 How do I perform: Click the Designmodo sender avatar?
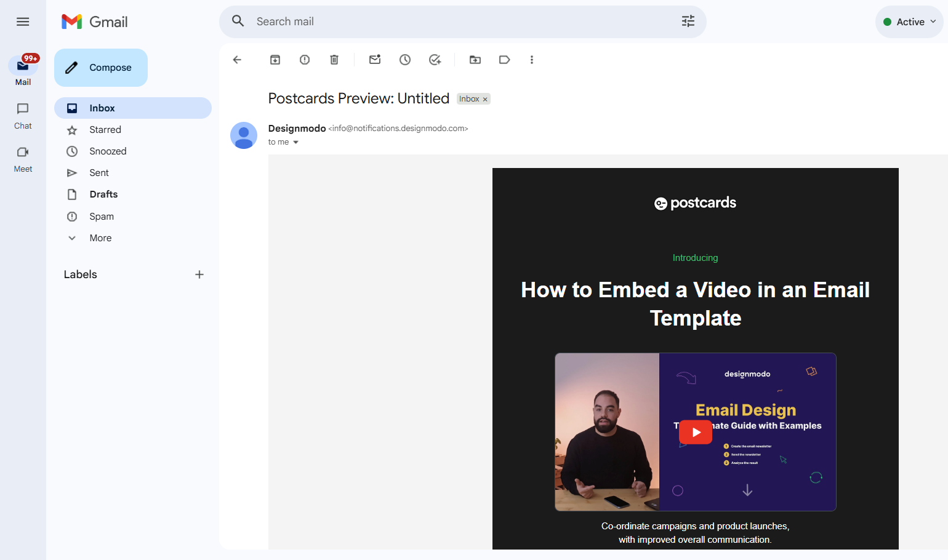coord(244,135)
